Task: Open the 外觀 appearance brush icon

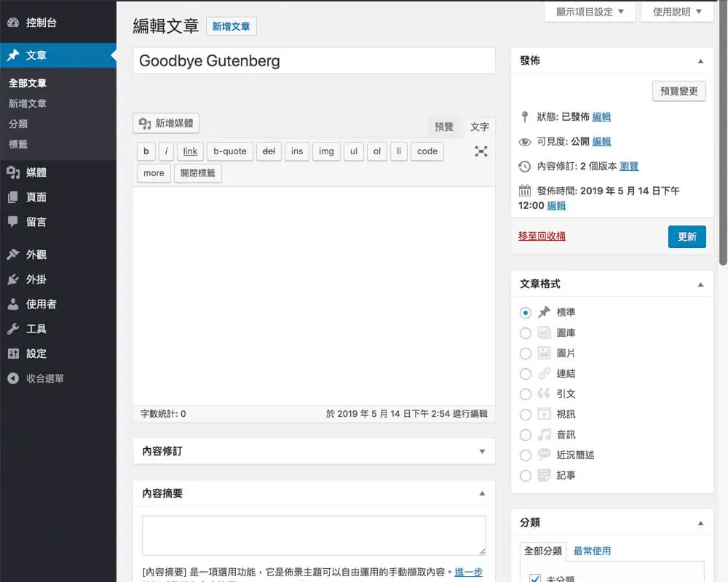Action: click(13, 255)
